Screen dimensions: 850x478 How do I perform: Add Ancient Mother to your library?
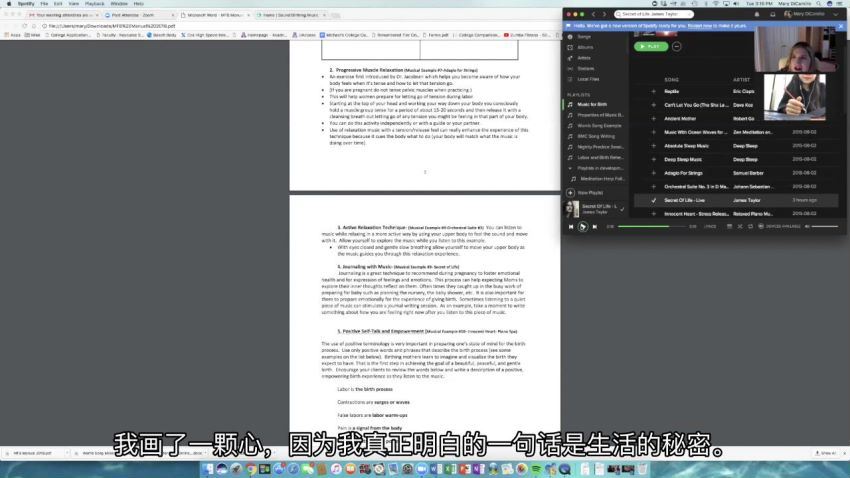coord(653,119)
